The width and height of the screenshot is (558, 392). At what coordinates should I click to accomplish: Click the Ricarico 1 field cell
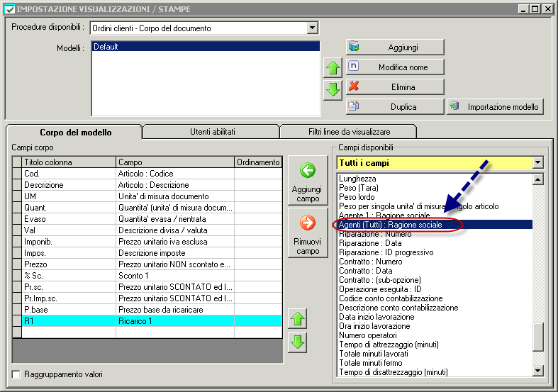point(174,321)
